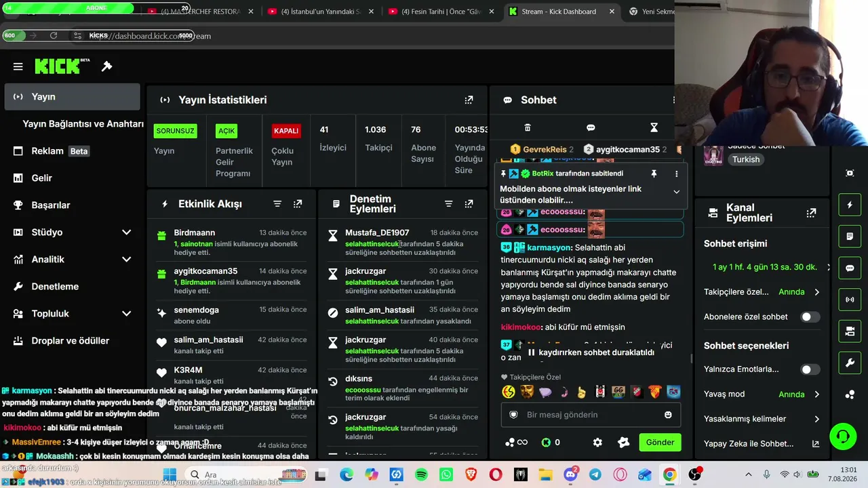
Task: Click the taskbar Ara search box
Action: click(x=245, y=475)
